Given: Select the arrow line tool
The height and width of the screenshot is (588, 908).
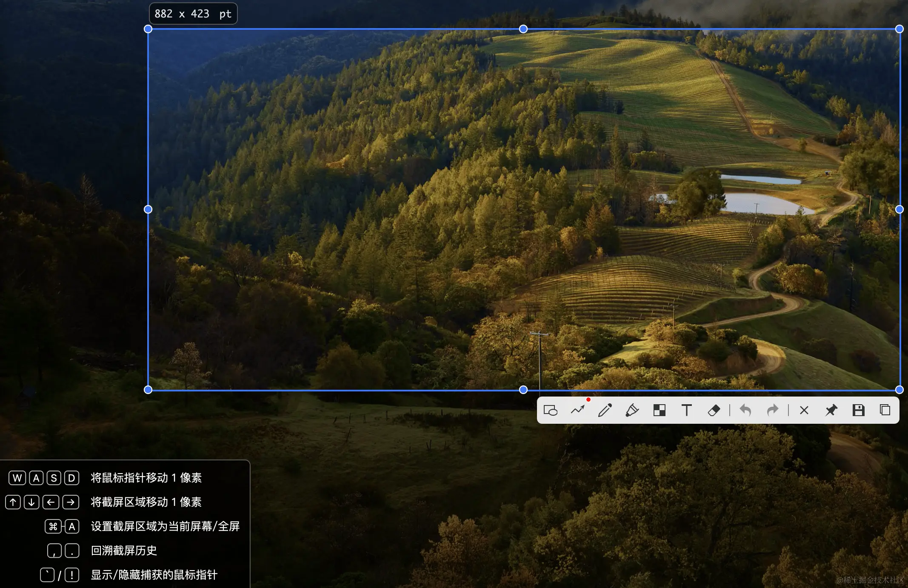Looking at the screenshot, I should [578, 410].
